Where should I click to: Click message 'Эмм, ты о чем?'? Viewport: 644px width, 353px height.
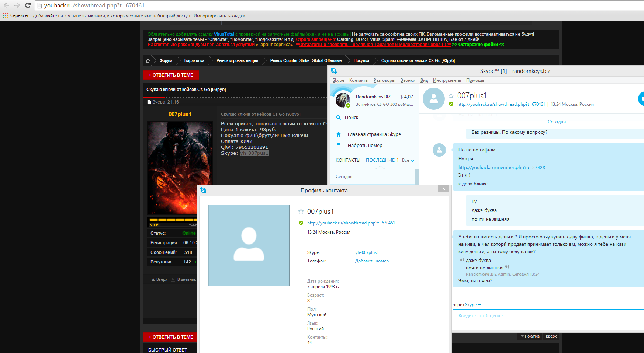475,281
